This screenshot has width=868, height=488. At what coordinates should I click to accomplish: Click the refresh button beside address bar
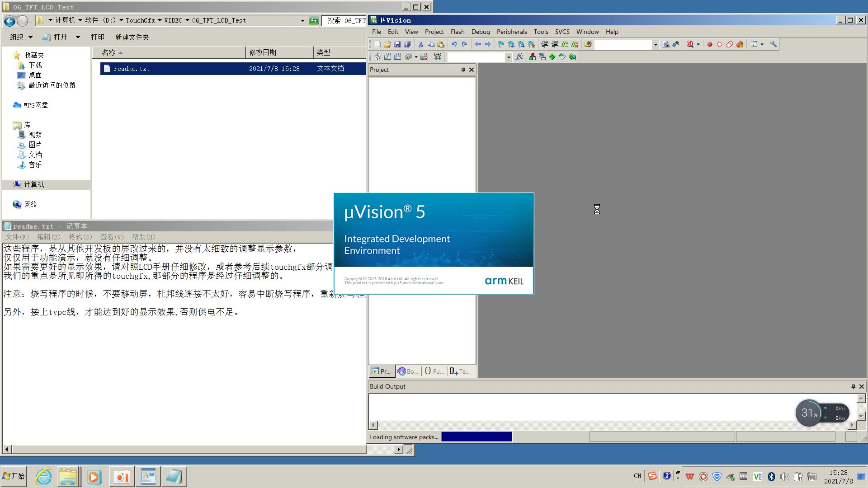coord(314,21)
